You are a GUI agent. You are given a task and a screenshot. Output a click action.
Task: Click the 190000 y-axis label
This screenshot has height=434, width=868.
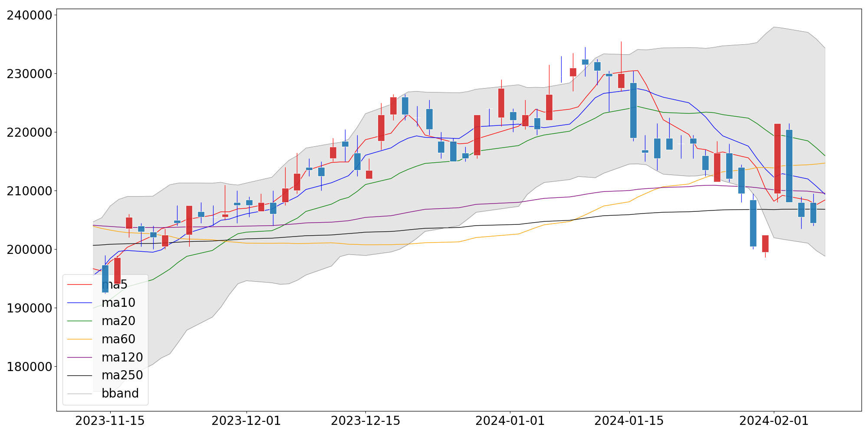(30, 308)
